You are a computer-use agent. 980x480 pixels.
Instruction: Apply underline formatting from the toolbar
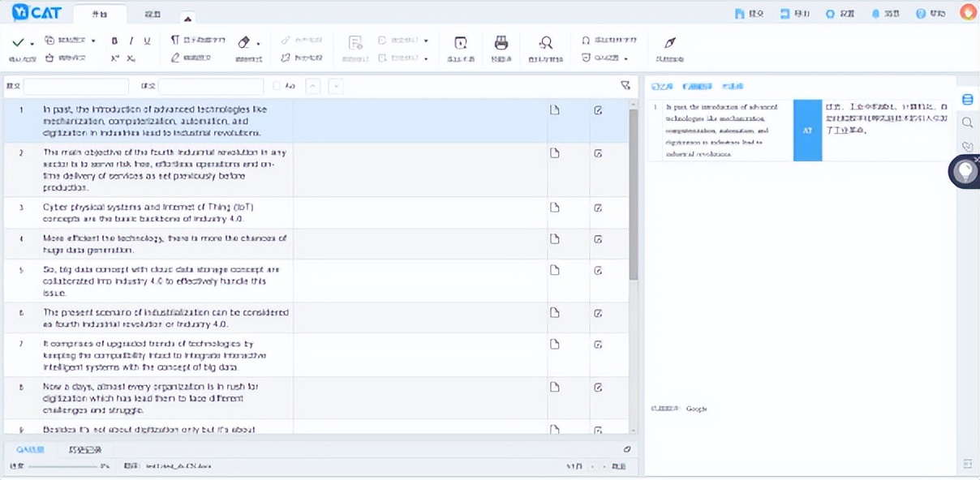[147, 41]
